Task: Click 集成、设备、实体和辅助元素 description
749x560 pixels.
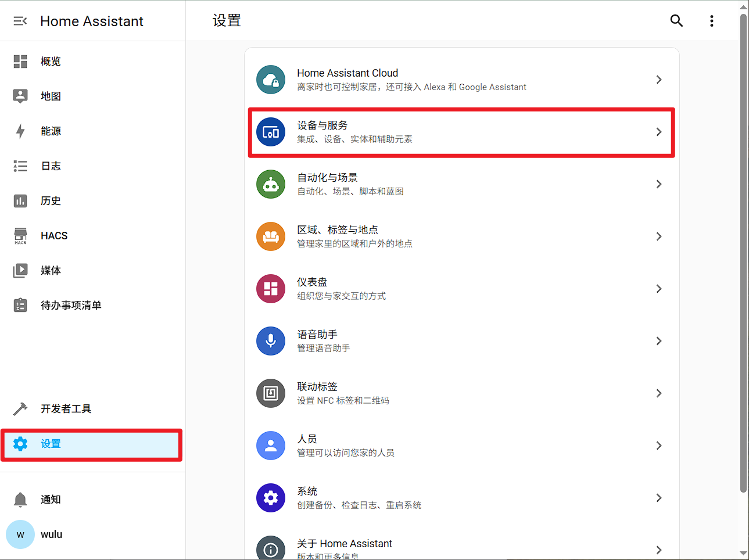Action: pyautogui.click(x=354, y=139)
